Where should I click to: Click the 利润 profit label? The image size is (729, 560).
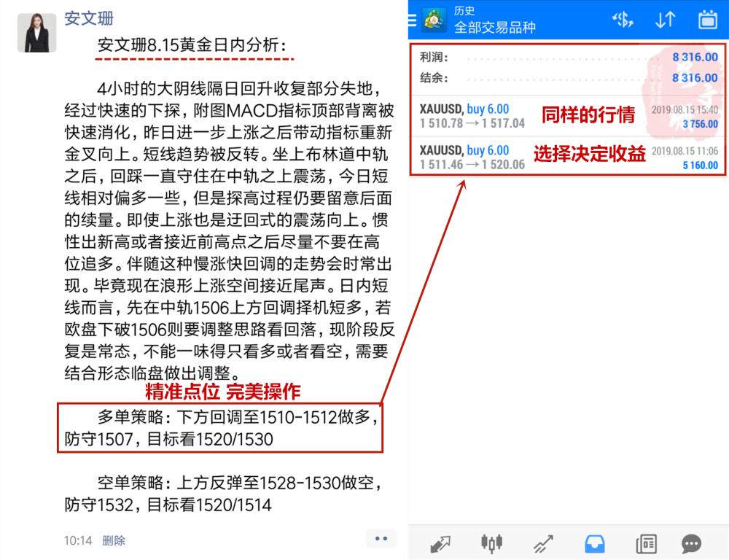tap(433, 57)
